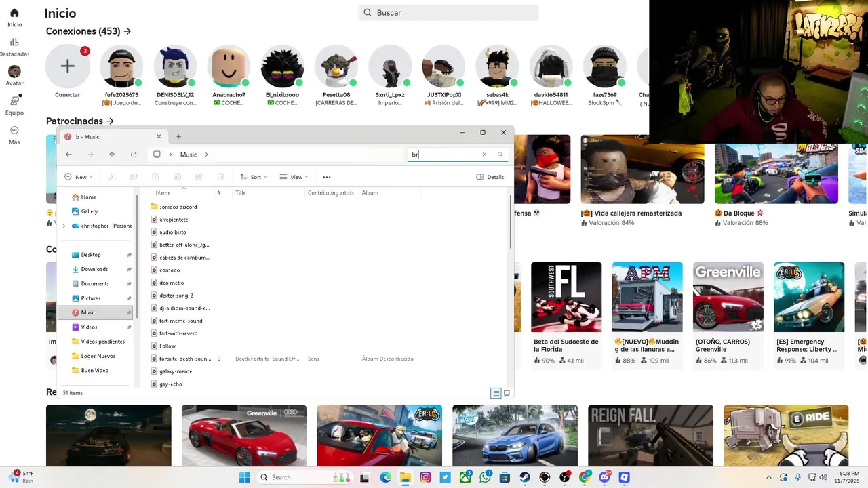Expand the christopher - Personal tree node
The image size is (868, 488).
pyautogui.click(x=64, y=226)
